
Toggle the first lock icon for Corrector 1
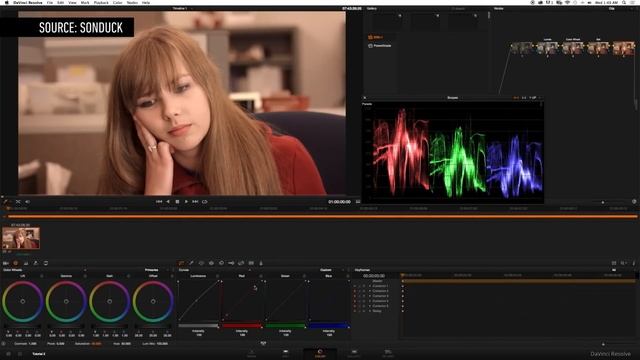pyautogui.click(x=355, y=286)
